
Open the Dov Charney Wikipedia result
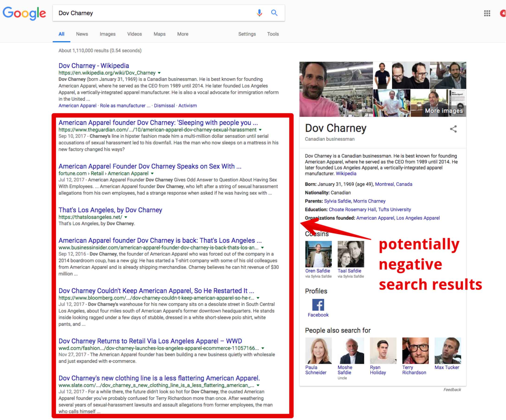[93, 65]
